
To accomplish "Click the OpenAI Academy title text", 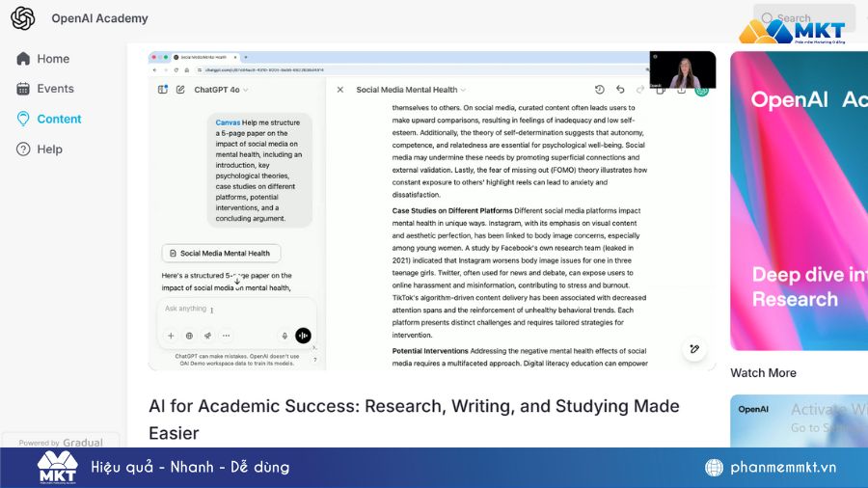I will (x=99, y=18).
